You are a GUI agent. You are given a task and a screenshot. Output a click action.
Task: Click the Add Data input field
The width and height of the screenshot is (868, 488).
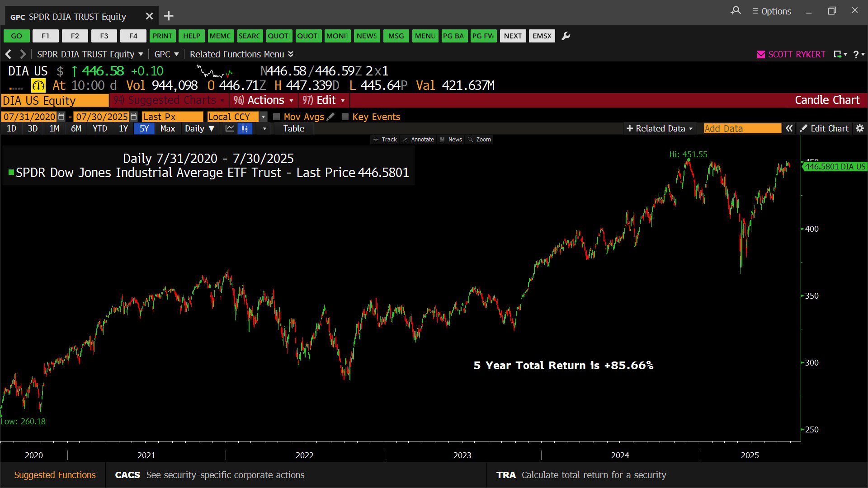[x=742, y=129]
